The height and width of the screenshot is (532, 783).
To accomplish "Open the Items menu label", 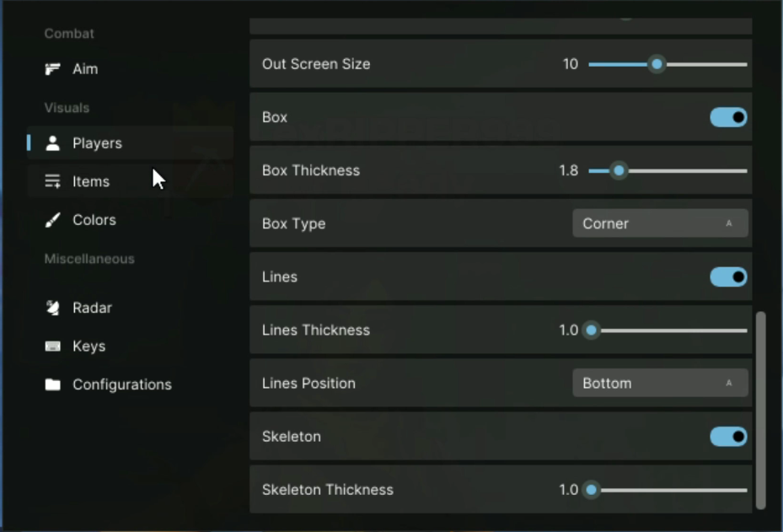I will (x=91, y=181).
